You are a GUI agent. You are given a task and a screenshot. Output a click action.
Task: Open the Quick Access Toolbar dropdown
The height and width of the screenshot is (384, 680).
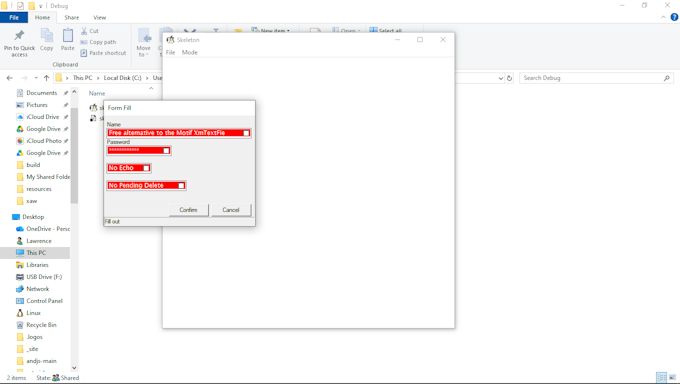coord(40,6)
